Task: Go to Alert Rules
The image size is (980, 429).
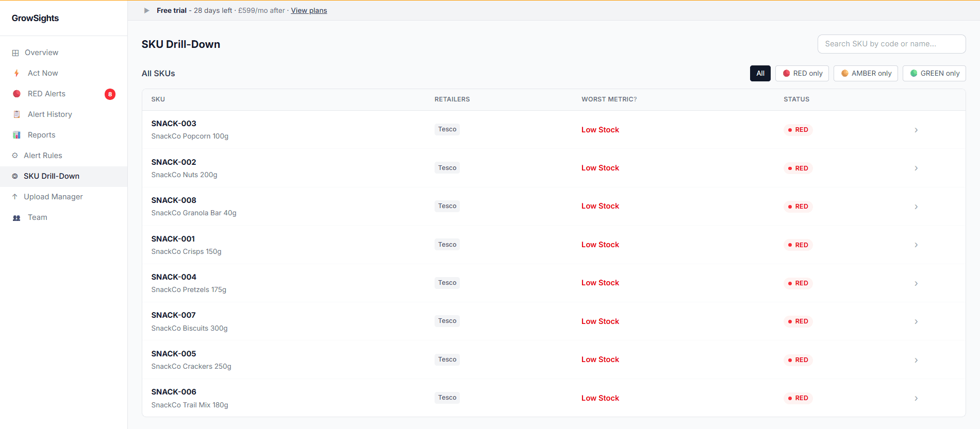Action: [x=63, y=156]
